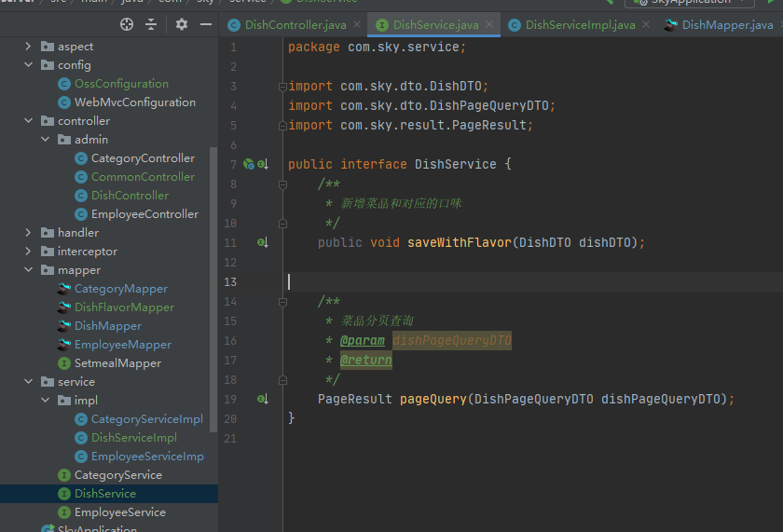The image size is (783, 532).
Task: Switch to DishServiceImpl.java tab
Action: (580, 25)
